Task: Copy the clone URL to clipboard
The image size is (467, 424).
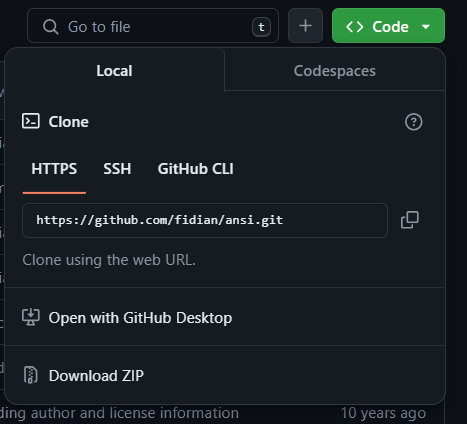Action: (x=410, y=220)
